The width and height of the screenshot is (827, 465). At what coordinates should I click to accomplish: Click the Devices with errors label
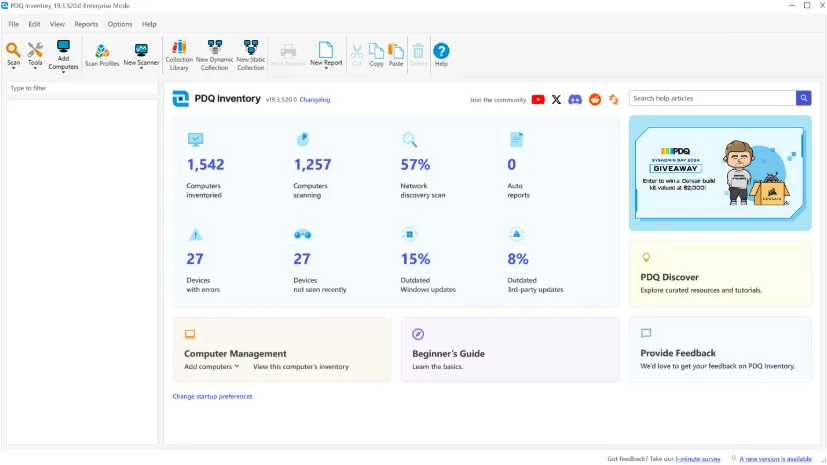pos(203,285)
